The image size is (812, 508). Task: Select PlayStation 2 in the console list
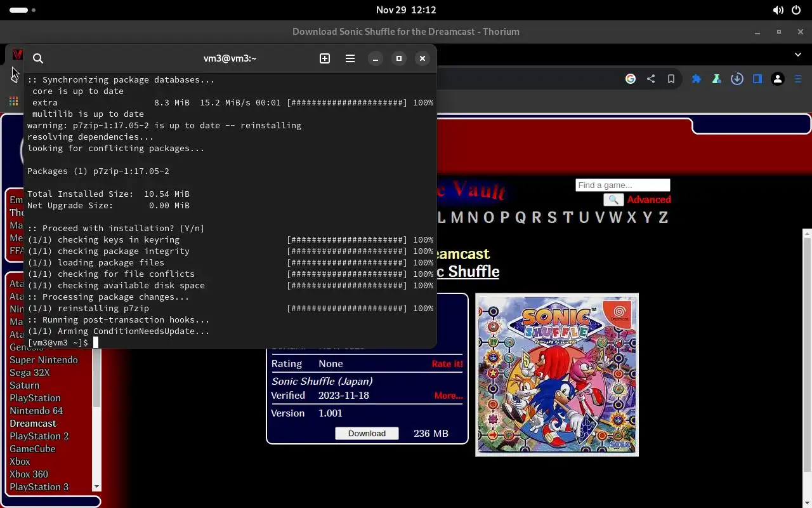pos(39,436)
